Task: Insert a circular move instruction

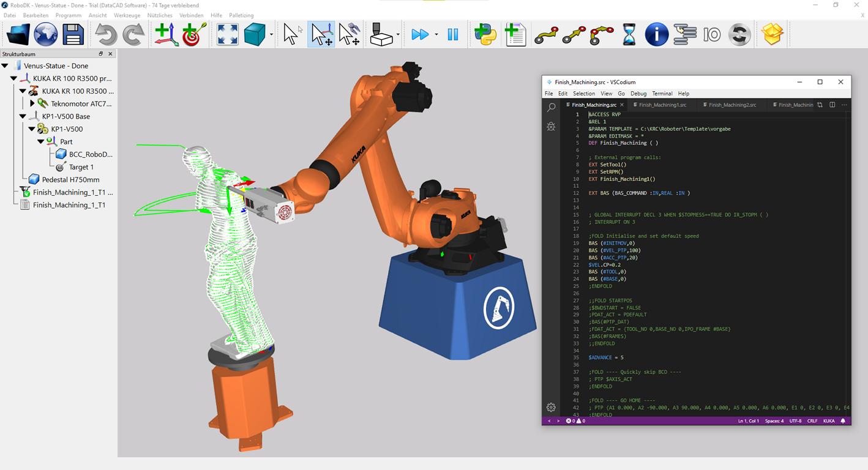Action: pos(602,34)
